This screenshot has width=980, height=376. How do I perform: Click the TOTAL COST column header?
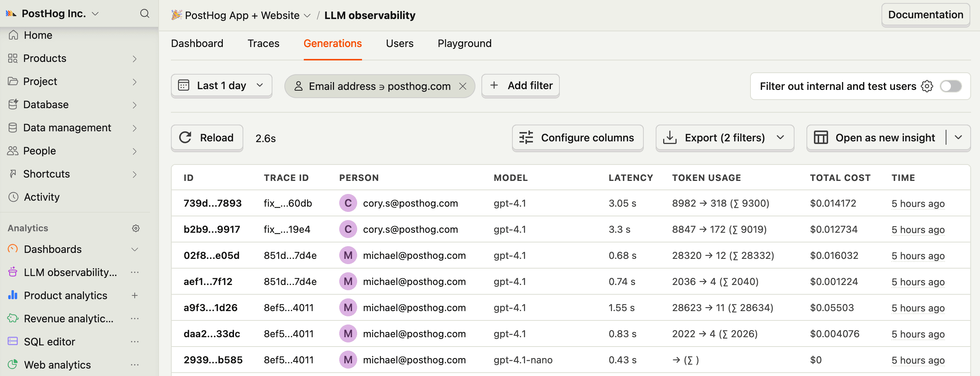pos(840,178)
